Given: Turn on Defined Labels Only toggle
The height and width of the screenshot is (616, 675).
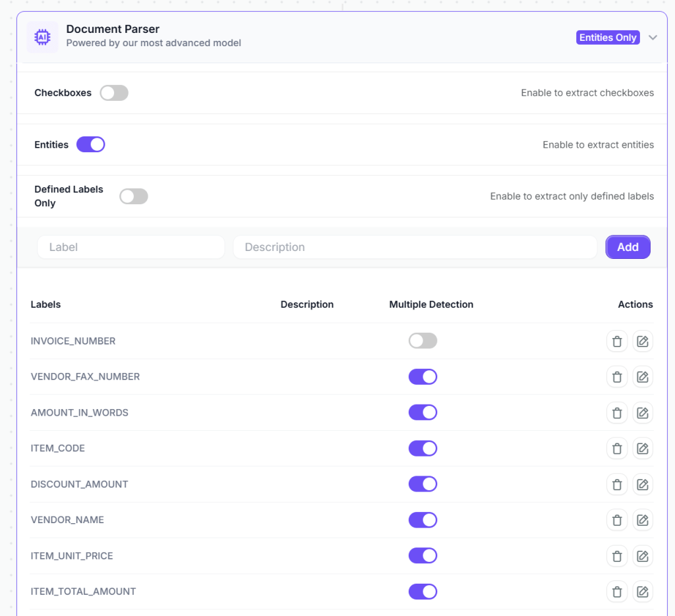Looking at the screenshot, I should pos(134,196).
